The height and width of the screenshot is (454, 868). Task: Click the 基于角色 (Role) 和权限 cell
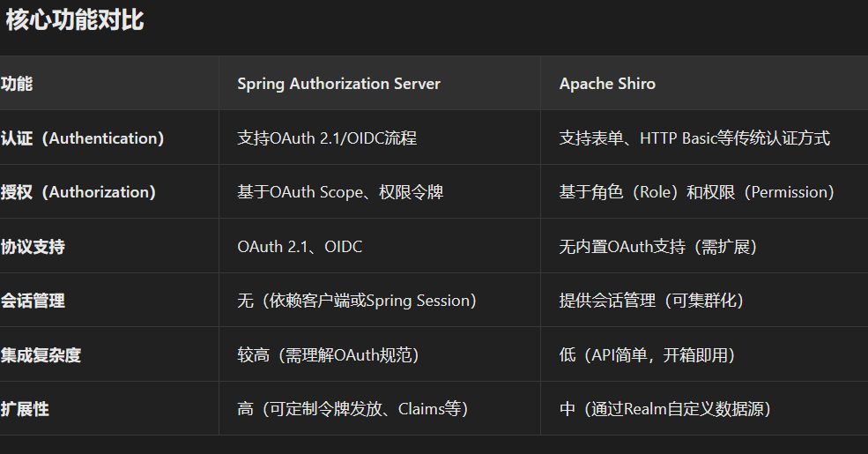click(698, 192)
